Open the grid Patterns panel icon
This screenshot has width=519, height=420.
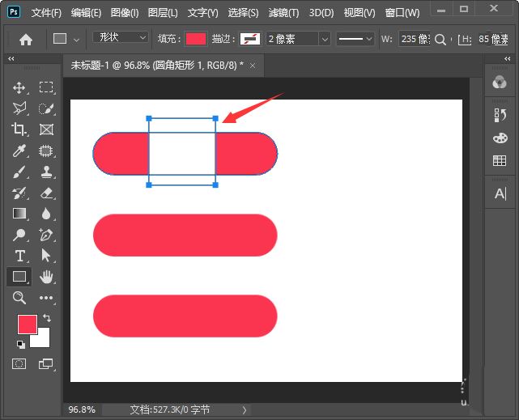click(500, 160)
